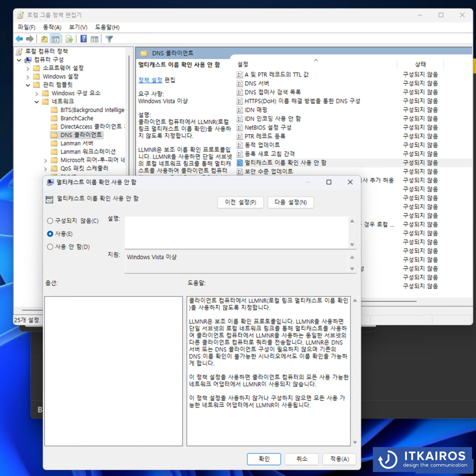Click the 'PTR 레코드 등록' policy icon
Viewport: 476px width, 476px height.
point(240,136)
